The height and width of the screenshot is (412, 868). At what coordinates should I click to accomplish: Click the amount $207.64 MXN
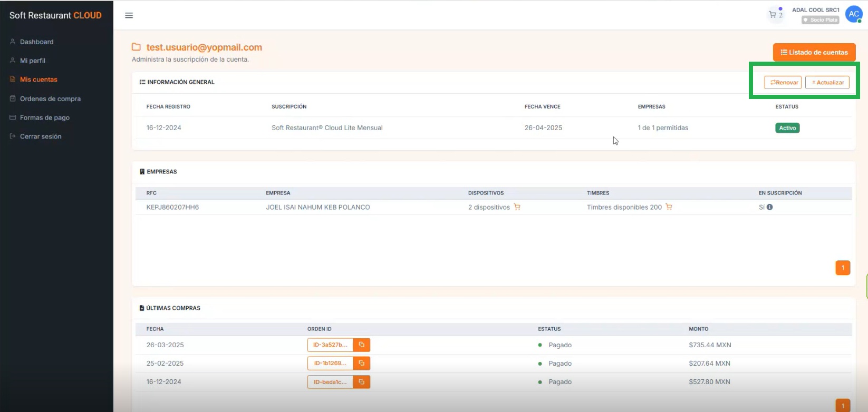709,364
